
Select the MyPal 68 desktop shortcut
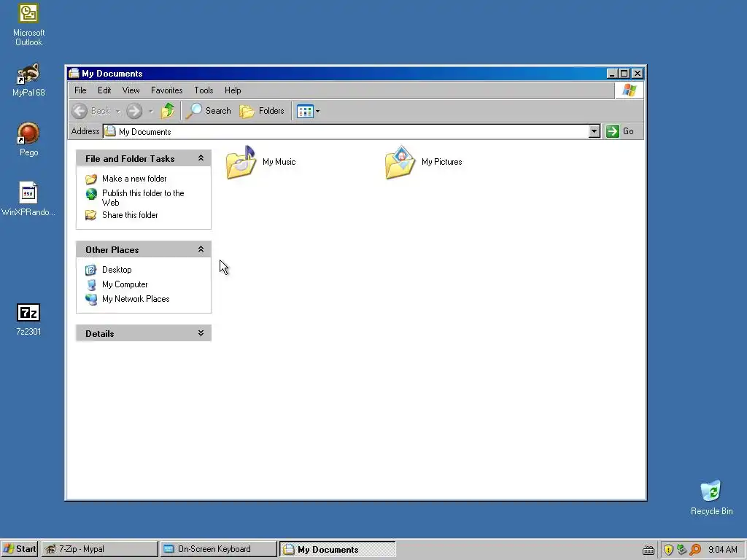[x=28, y=80]
